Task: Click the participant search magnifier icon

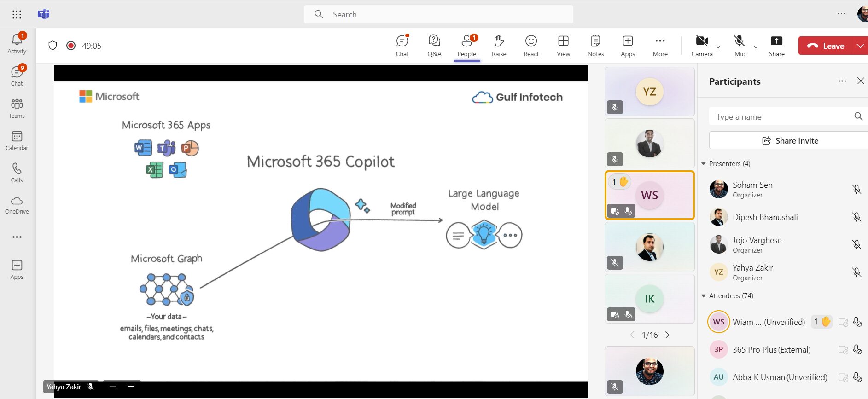Action: [858, 116]
